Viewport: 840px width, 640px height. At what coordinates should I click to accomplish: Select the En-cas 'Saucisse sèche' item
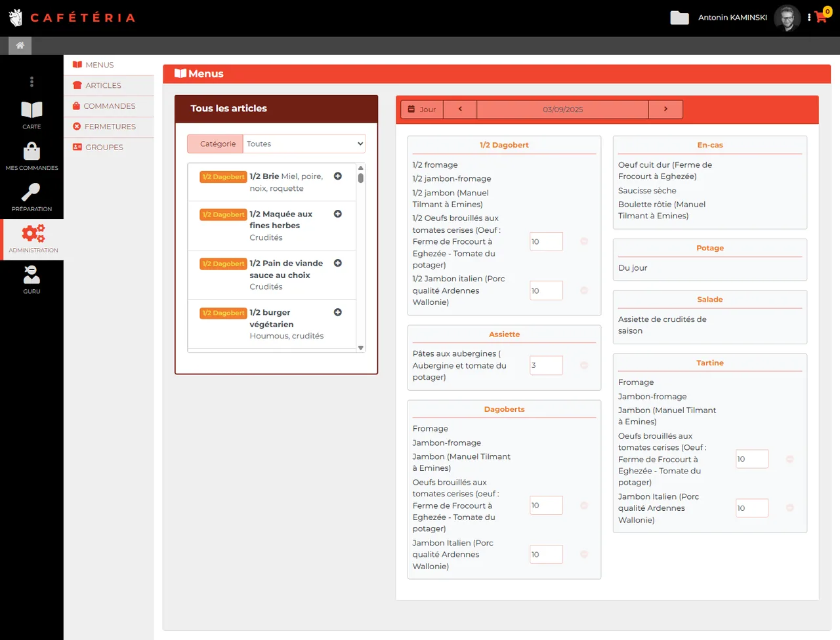(x=647, y=191)
